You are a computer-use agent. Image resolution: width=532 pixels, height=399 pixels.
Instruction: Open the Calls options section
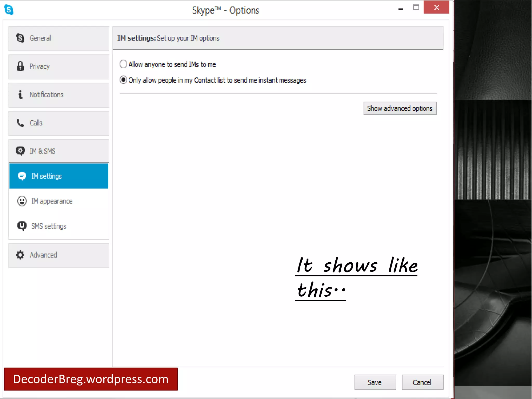(x=59, y=123)
